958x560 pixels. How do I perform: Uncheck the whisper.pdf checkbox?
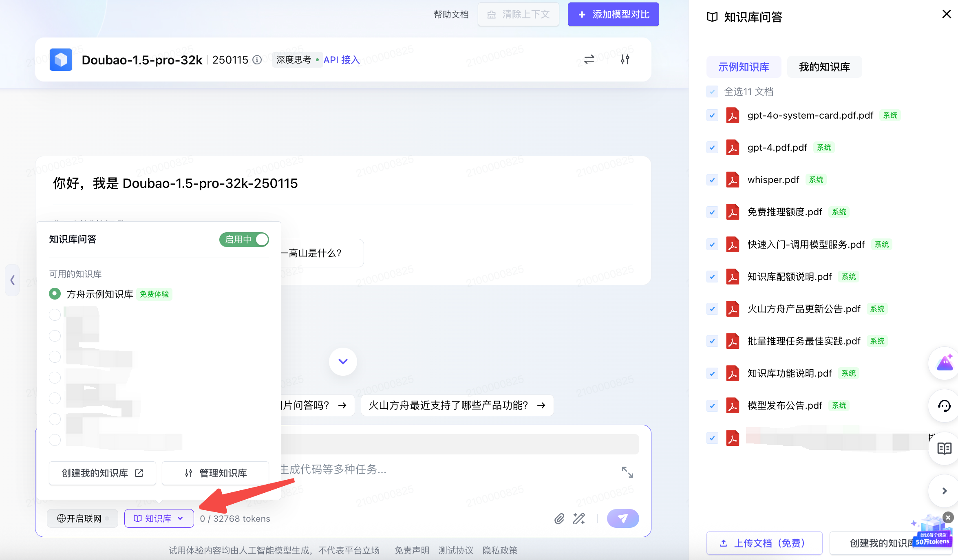coord(712,180)
